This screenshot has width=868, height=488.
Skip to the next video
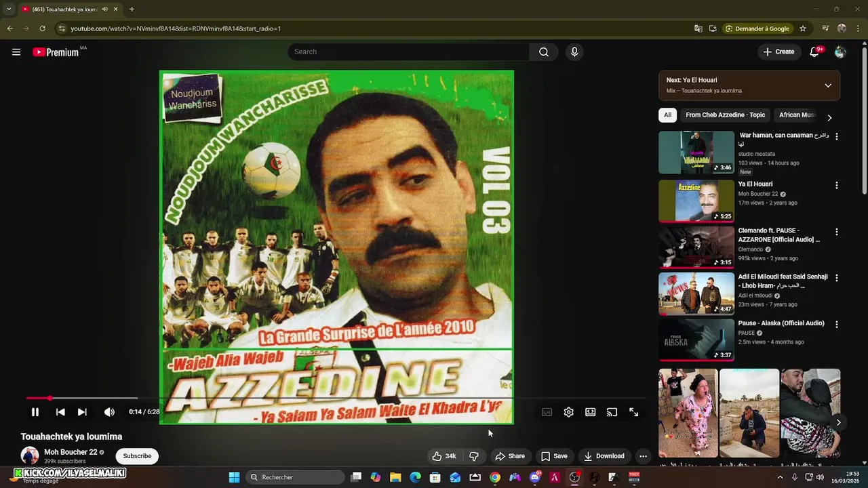(82, 412)
